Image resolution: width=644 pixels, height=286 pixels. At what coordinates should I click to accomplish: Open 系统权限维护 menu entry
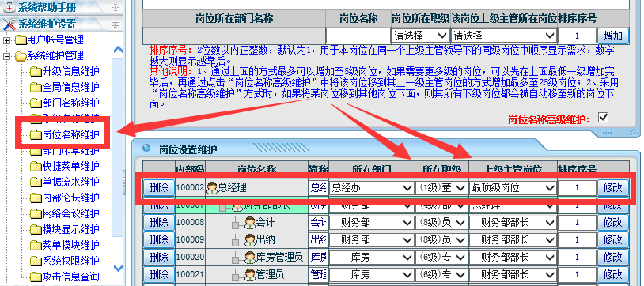click(x=70, y=261)
